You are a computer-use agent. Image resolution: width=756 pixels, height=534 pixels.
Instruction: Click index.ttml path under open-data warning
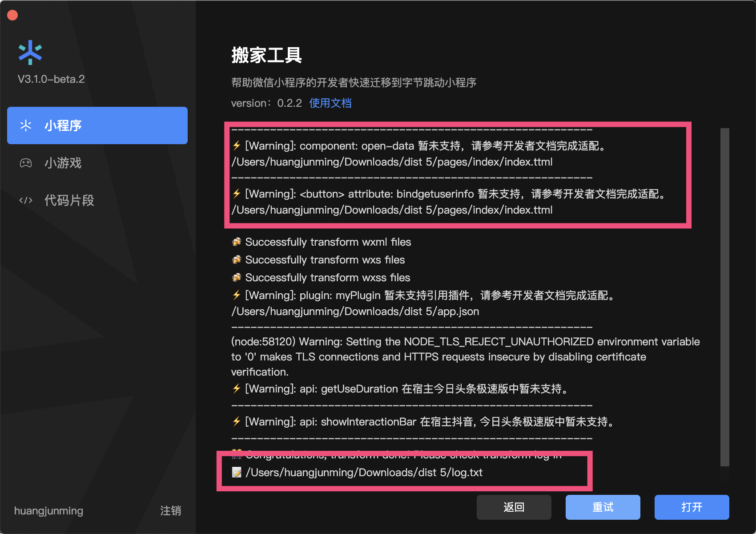[392, 162]
